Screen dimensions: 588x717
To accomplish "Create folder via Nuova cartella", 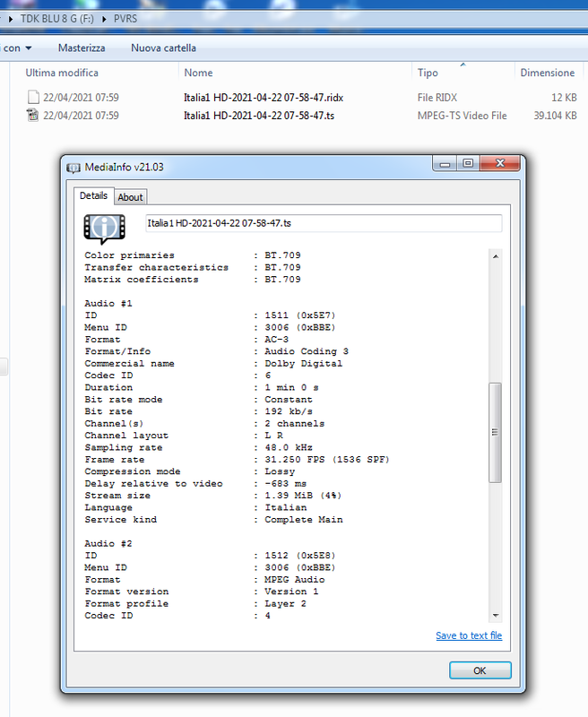I will pyautogui.click(x=163, y=48).
